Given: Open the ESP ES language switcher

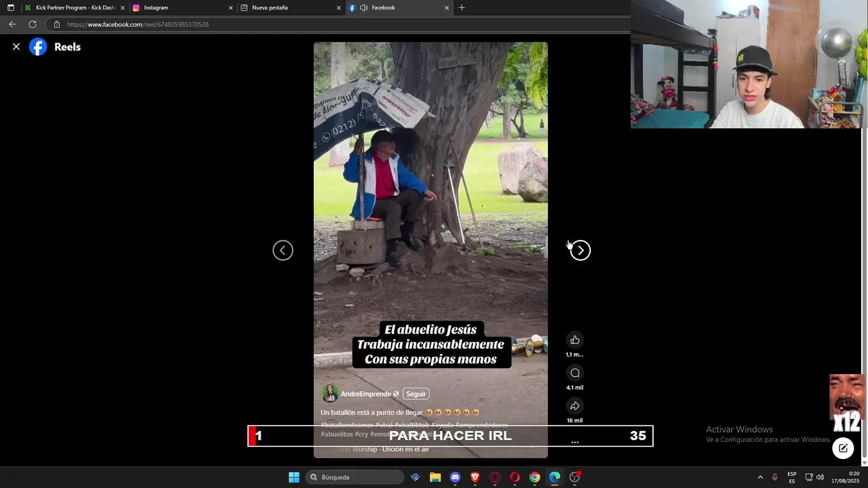Looking at the screenshot, I should (791, 477).
